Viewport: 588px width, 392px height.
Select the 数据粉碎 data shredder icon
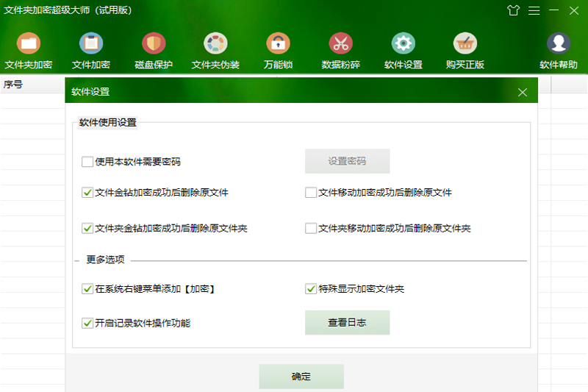pyautogui.click(x=340, y=44)
